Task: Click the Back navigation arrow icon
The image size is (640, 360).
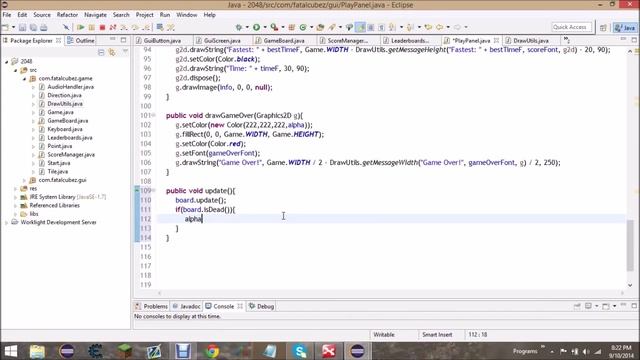Action: pos(440,27)
